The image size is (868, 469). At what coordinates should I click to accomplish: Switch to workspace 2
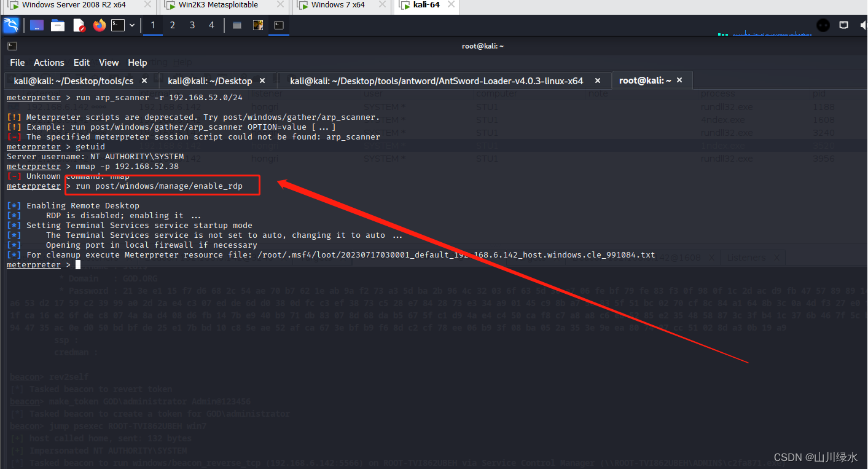click(173, 25)
